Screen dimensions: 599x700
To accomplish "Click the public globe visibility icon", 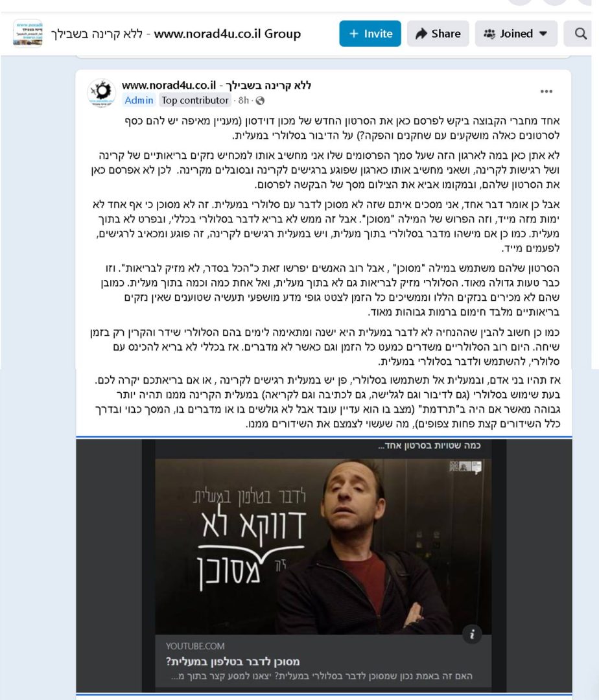I will click(x=260, y=101).
